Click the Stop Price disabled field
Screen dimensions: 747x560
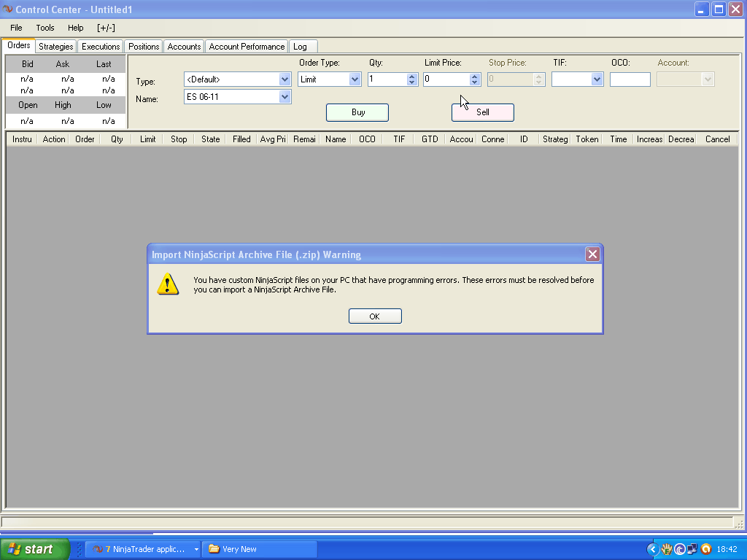[516, 79]
